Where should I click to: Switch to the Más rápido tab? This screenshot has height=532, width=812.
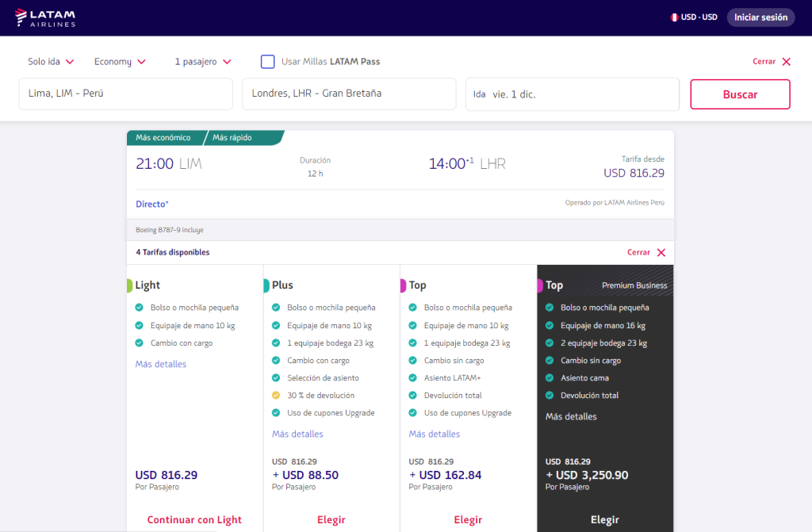click(x=232, y=138)
